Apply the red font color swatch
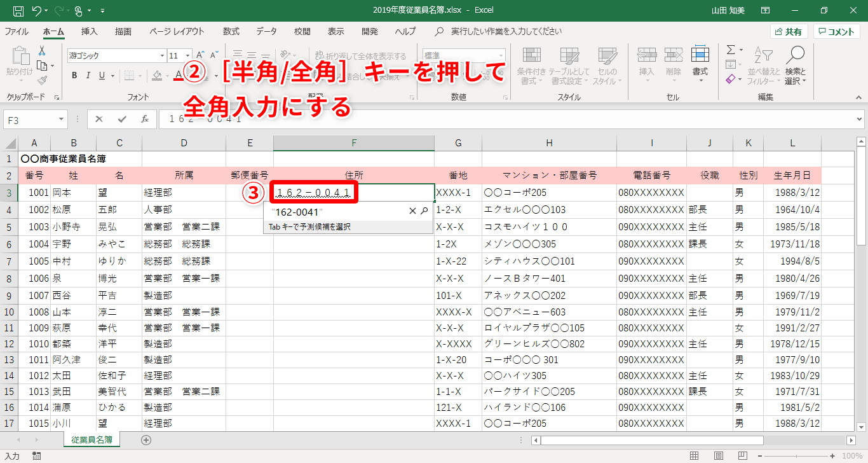The width and height of the screenshot is (868, 463). point(179,76)
